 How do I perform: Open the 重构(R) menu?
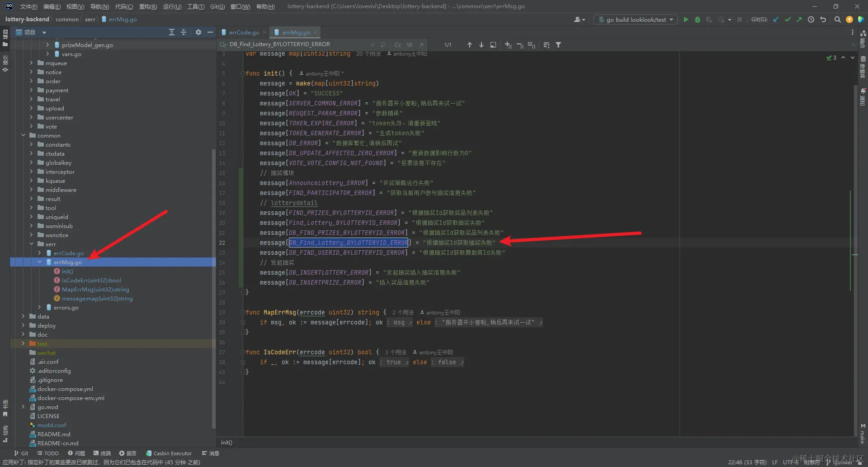(148, 6)
